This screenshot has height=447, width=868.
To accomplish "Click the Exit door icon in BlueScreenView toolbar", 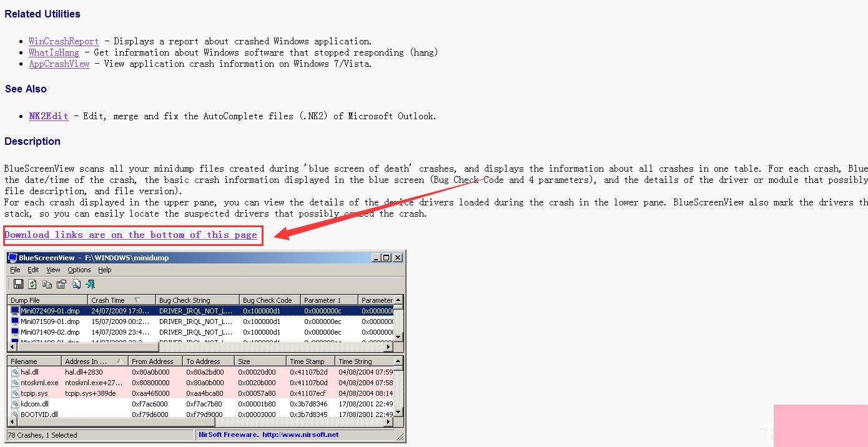I will point(91,284).
